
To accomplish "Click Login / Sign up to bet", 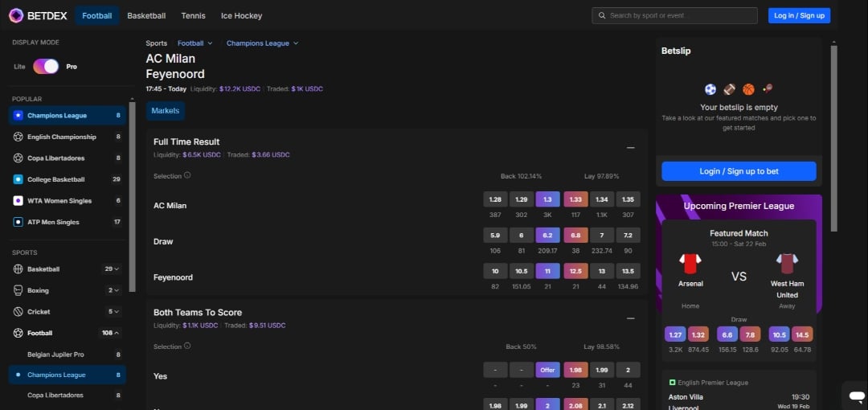I will click(739, 171).
